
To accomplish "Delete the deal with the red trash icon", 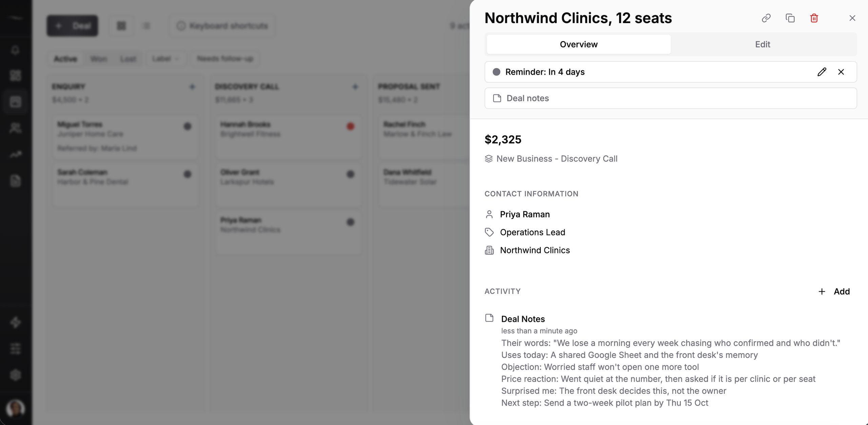I will point(814,18).
